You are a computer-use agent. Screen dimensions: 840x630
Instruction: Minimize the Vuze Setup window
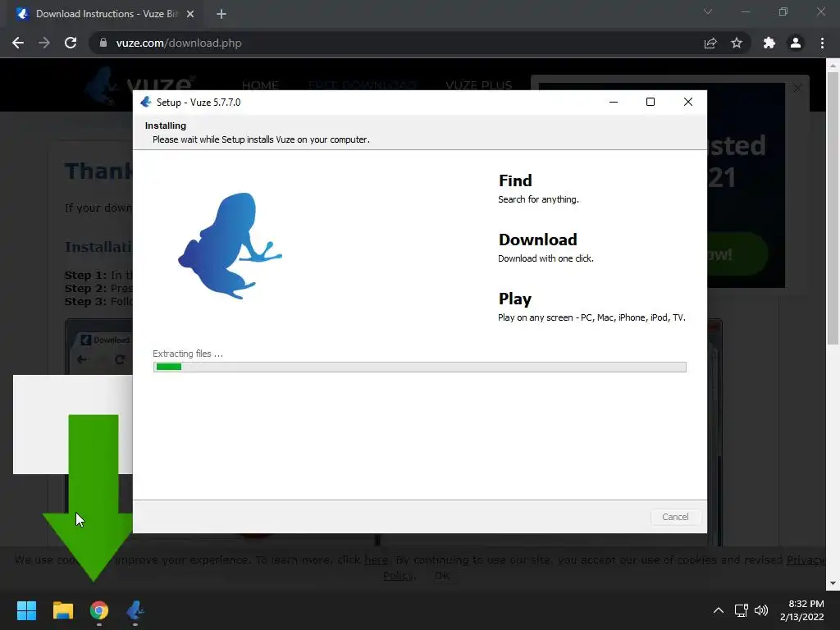(x=614, y=102)
